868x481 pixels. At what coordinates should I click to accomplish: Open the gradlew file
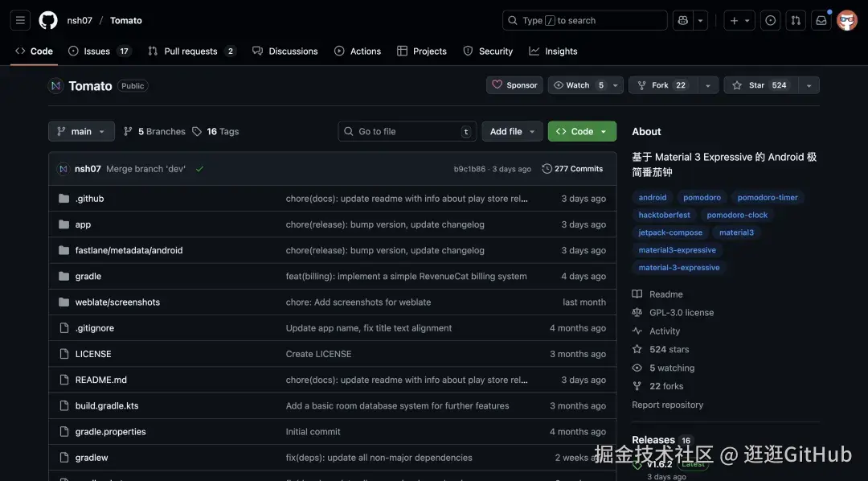92,458
